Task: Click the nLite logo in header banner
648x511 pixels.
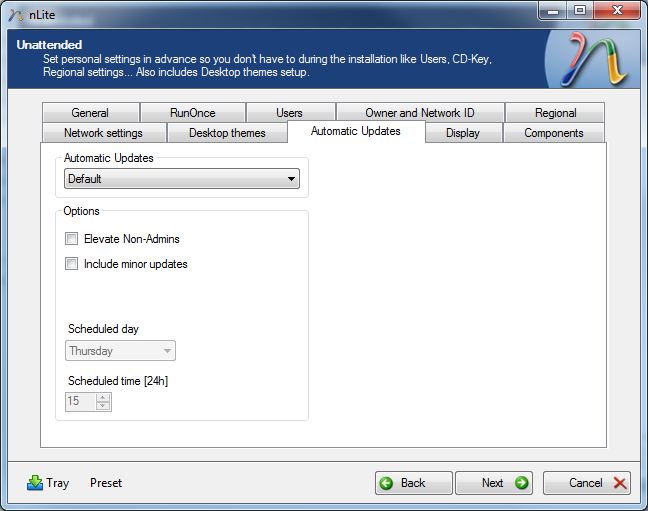Action: pyautogui.click(x=594, y=60)
